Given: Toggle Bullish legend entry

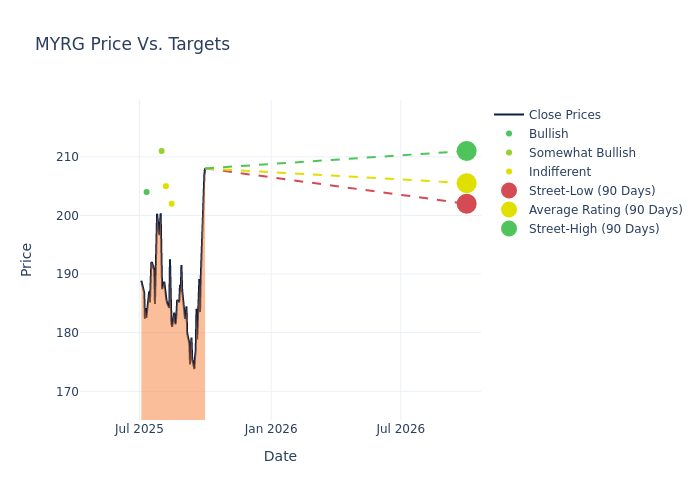Looking at the screenshot, I should 548,134.
